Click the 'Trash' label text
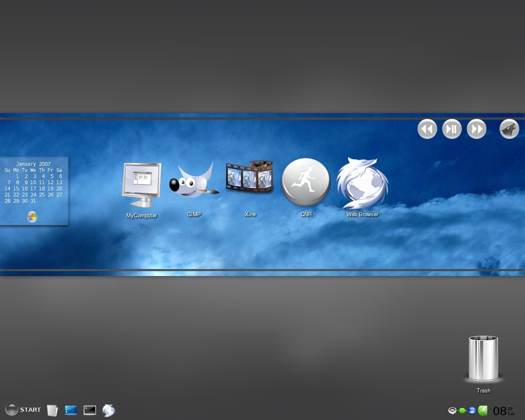This screenshot has width=525, height=420. [484, 390]
